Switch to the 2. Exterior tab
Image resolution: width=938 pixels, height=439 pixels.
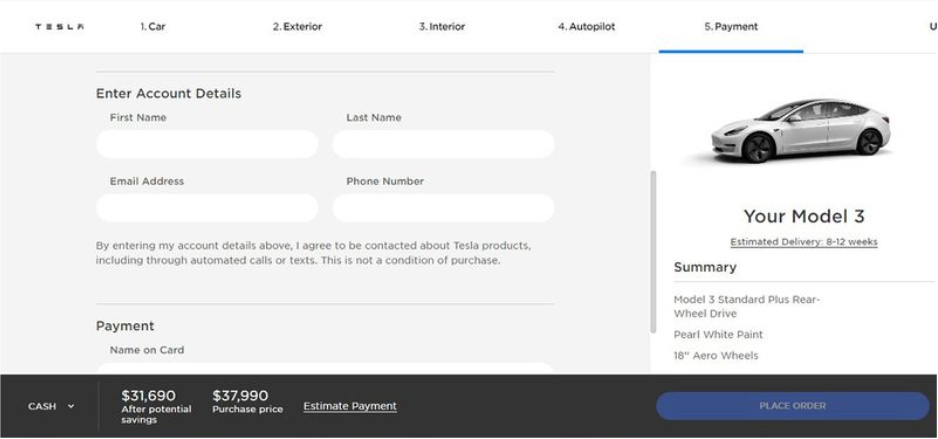pyautogui.click(x=297, y=27)
